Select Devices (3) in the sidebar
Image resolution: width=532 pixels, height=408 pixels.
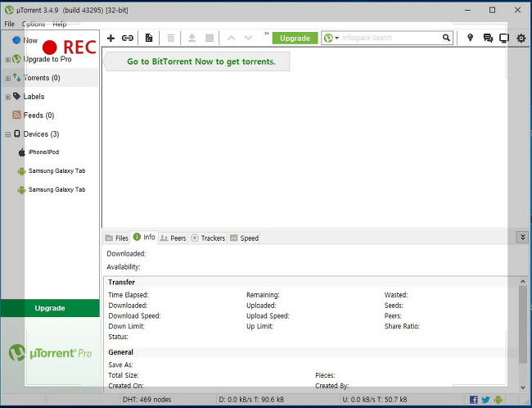41,134
